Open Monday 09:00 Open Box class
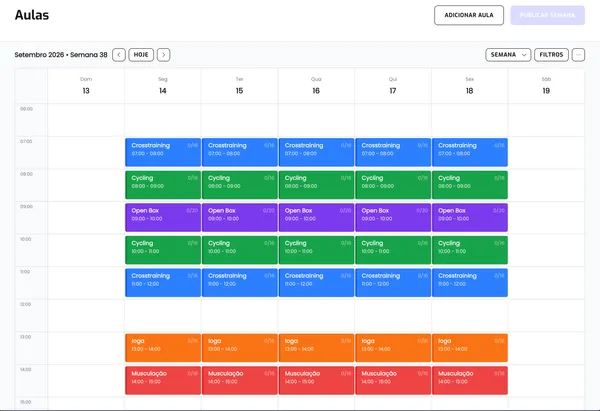Viewport: 600px width, 411px height. coord(163,217)
